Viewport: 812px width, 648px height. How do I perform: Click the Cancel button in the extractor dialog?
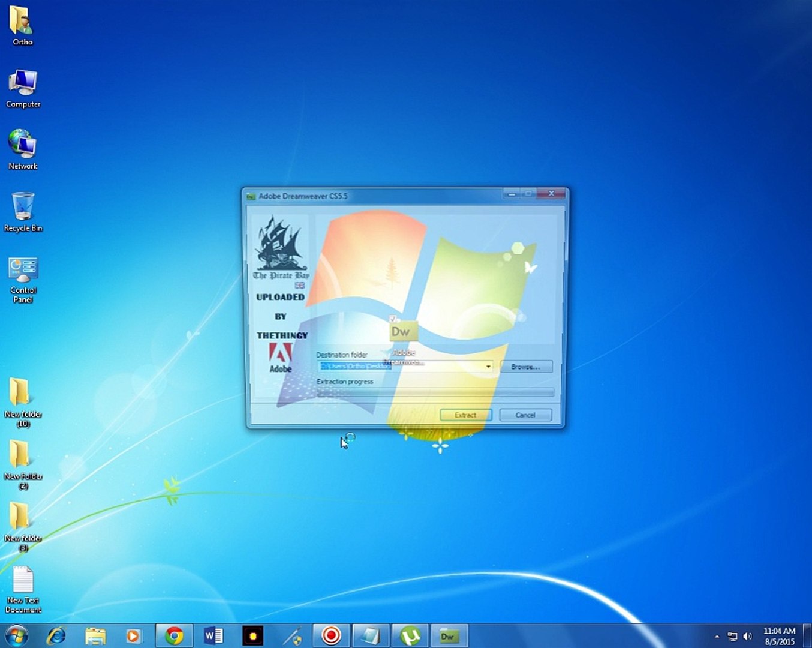coord(525,415)
